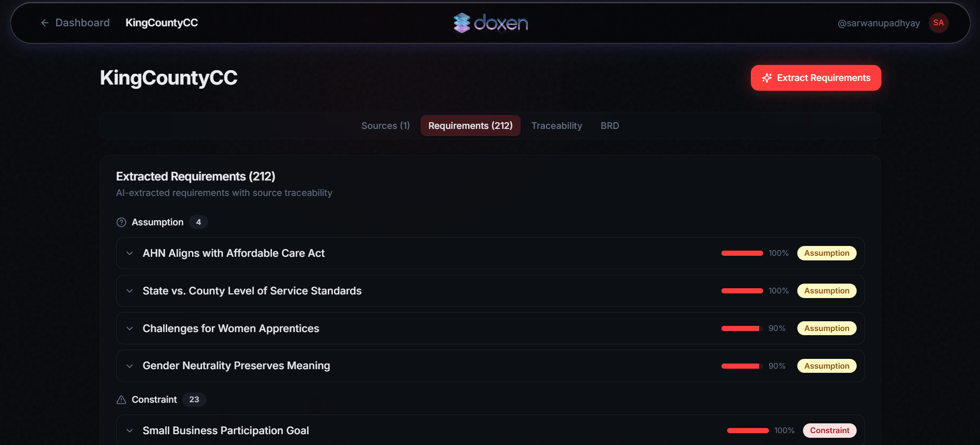Click the back arrow icon beside Dashboard
The width and height of the screenshot is (980, 445).
point(45,23)
